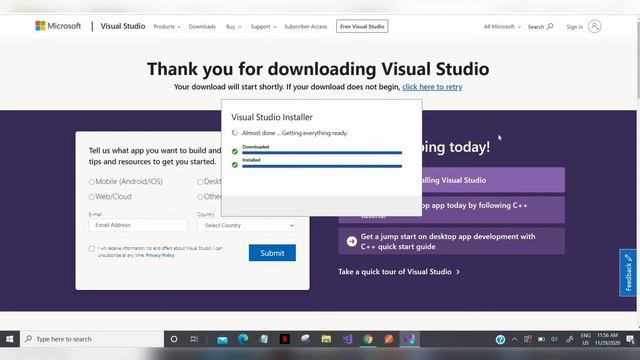Switch to Visual Studio Installer in the taskbar
640x360 pixels.
click(409, 339)
